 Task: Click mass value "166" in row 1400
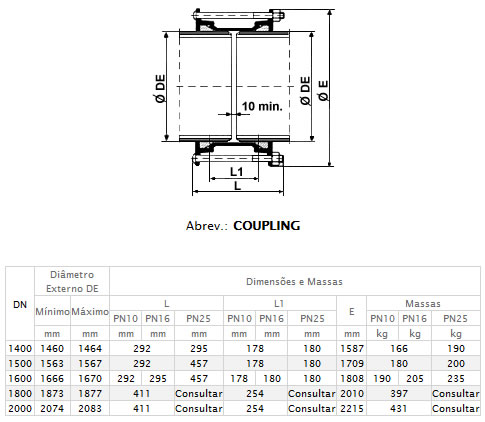(x=399, y=349)
